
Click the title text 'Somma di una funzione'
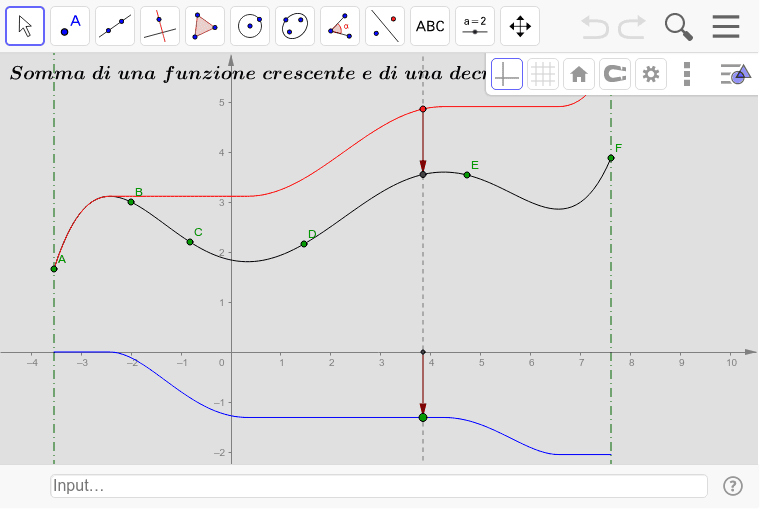pos(134,73)
